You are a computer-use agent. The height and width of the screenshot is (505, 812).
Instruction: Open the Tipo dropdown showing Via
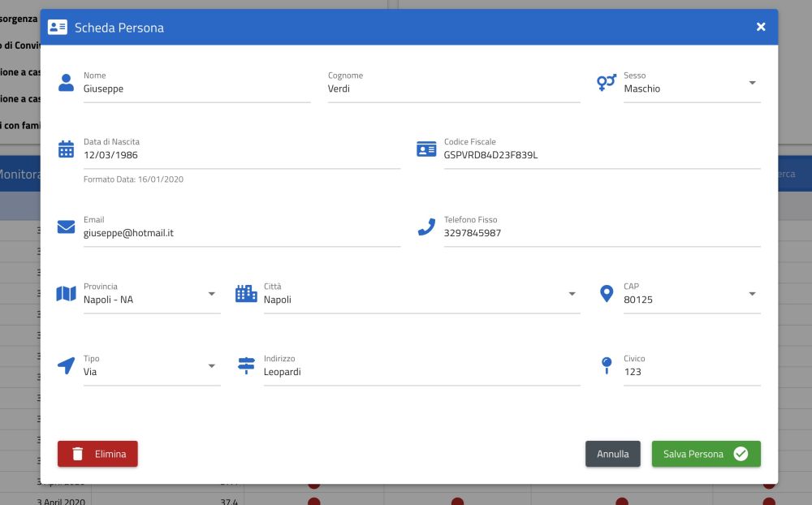pos(211,366)
